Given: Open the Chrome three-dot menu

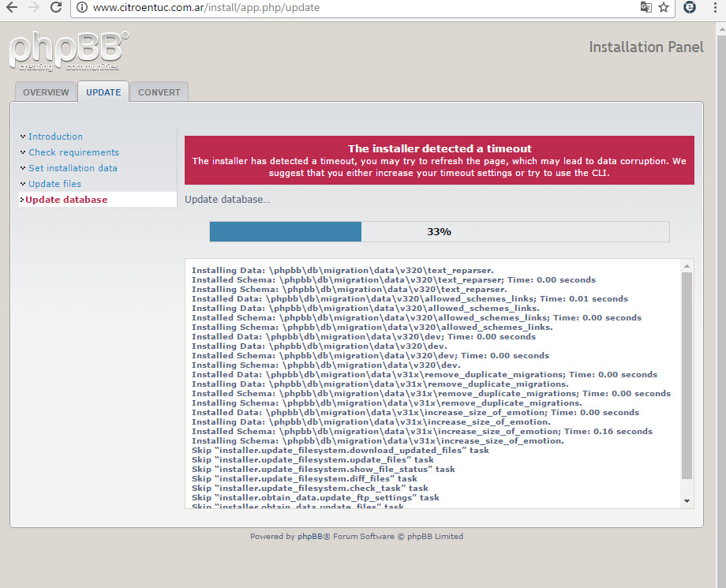Looking at the screenshot, I should point(715,8).
